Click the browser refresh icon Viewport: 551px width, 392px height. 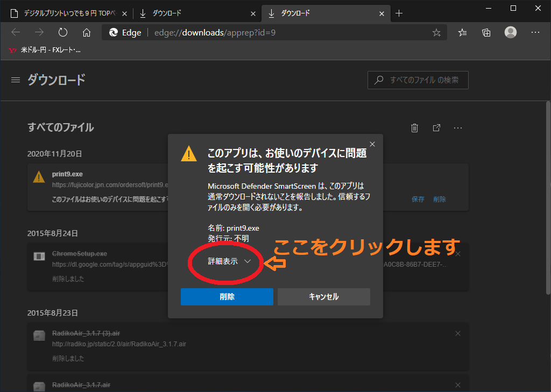point(62,33)
